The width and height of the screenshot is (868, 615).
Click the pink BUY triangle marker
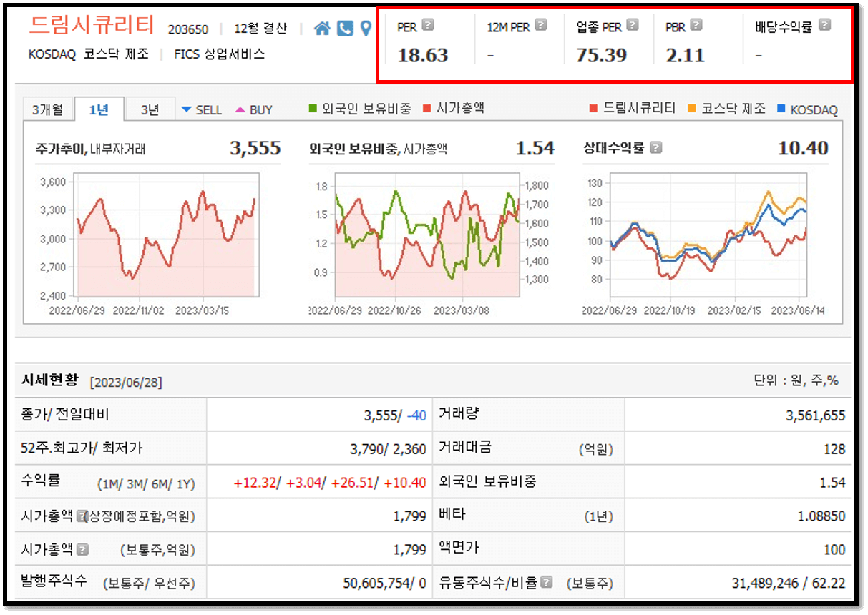tap(240, 109)
